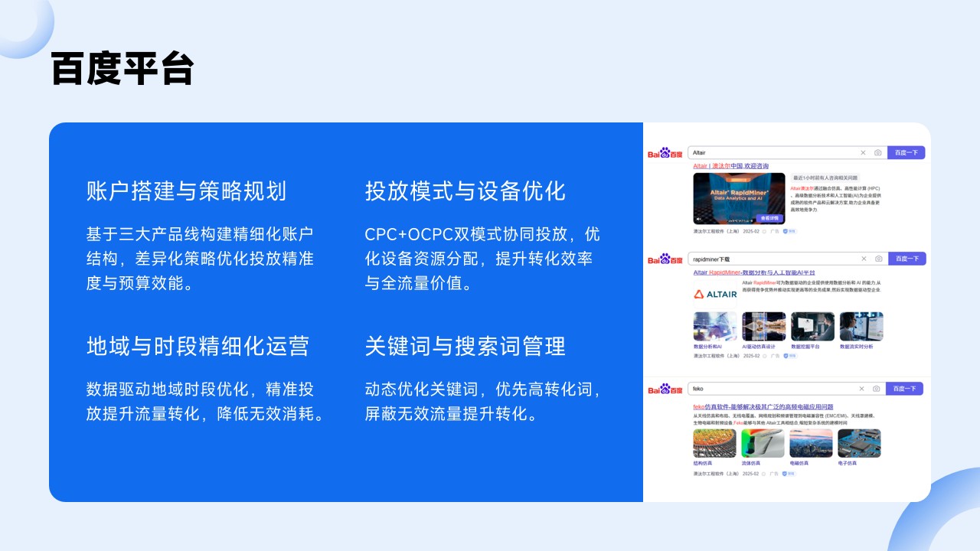Click the camera icon in the feko search bar
The height and width of the screenshot is (551, 980).
click(x=875, y=389)
